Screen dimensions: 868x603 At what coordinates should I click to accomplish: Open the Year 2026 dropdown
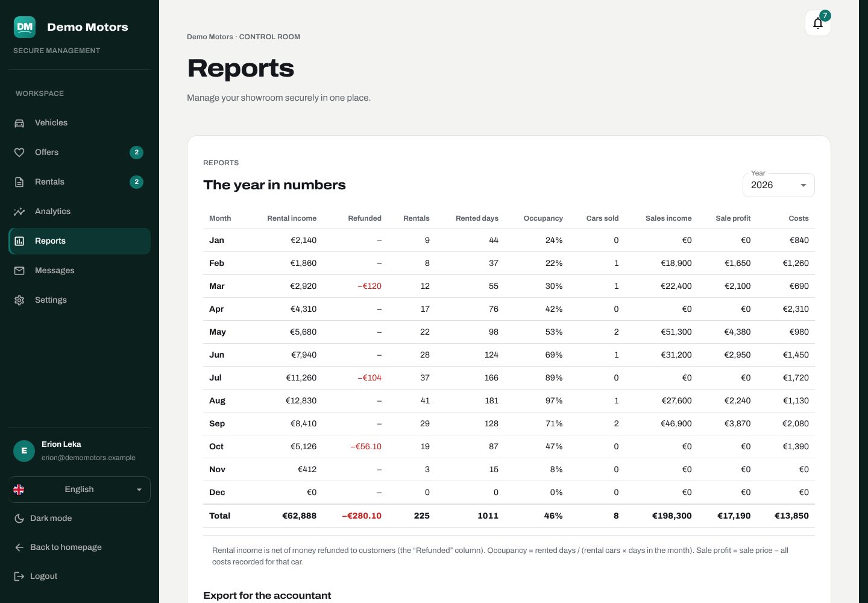point(779,185)
